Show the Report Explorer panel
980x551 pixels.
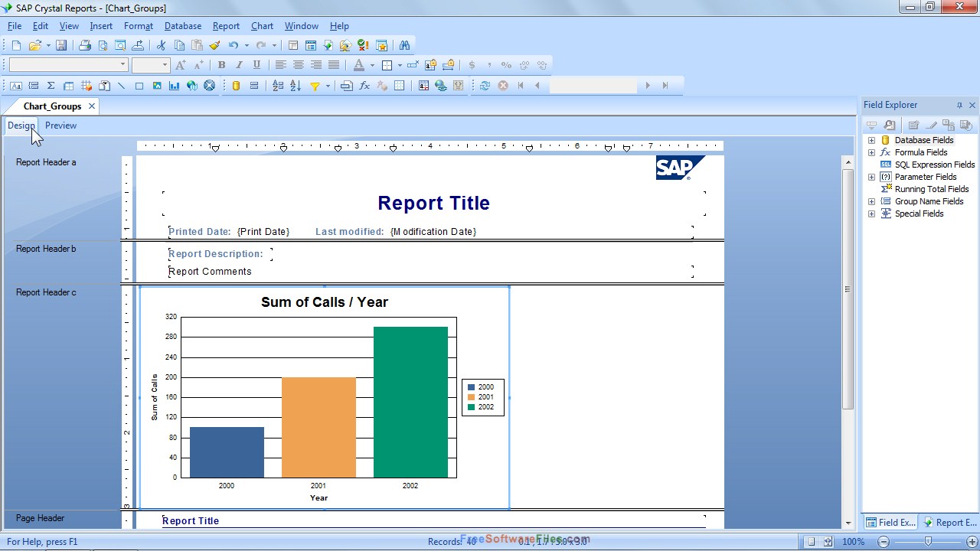coord(949,522)
